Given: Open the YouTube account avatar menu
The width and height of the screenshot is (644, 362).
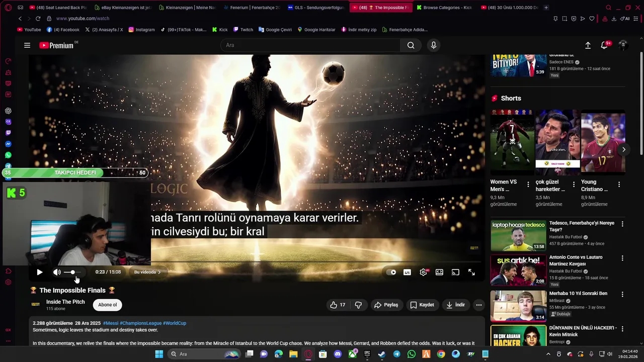Looking at the screenshot, I should (623, 45).
